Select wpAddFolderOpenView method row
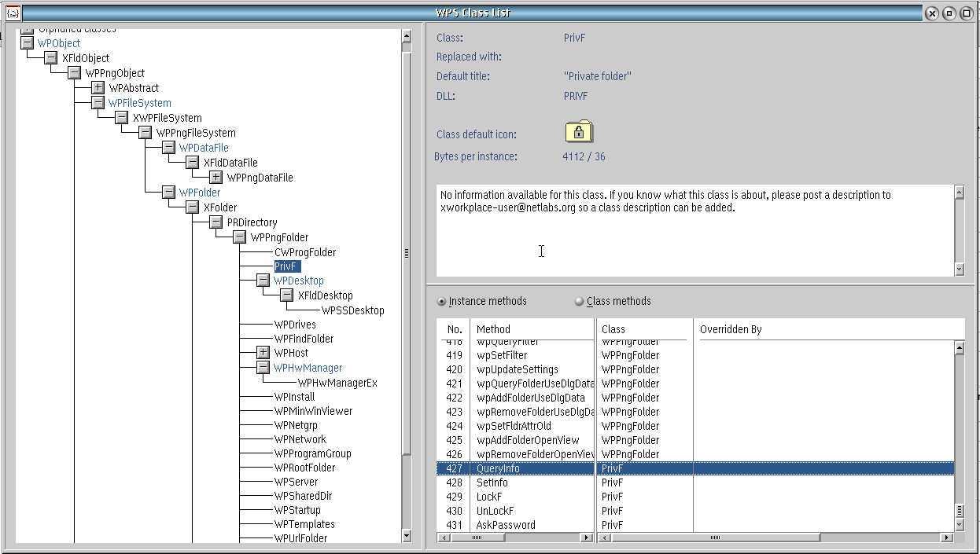This screenshot has width=980, height=554. (695, 440)
